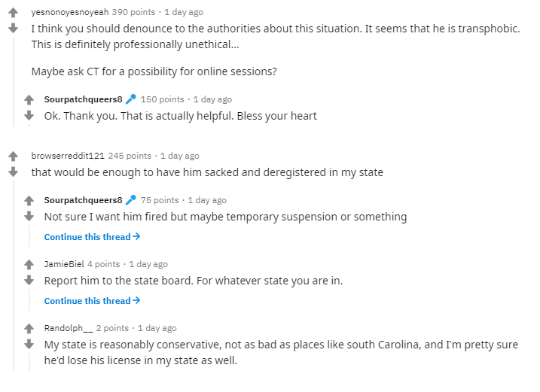Downvote the browserreddit121 comment

13,172
